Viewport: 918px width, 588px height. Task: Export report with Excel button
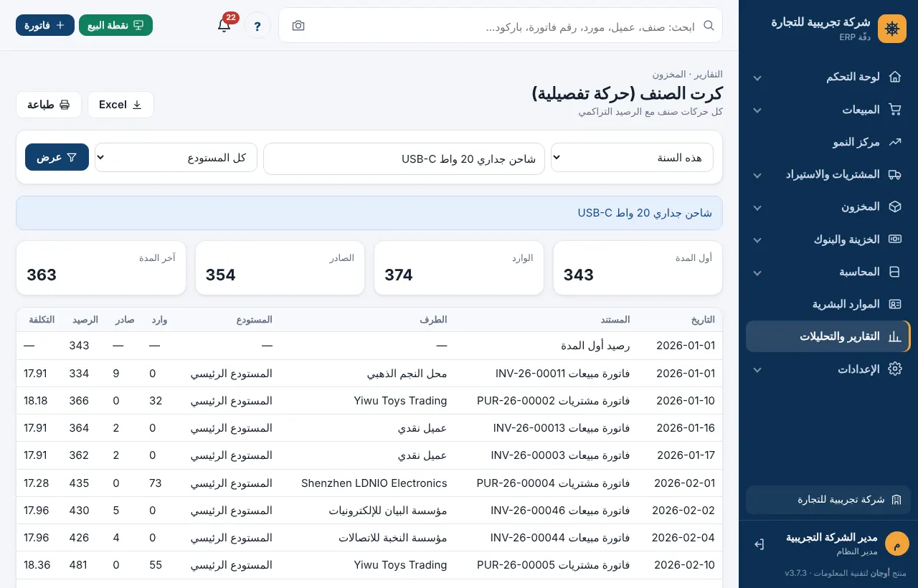pyautogui.click(x=120, y=105)
